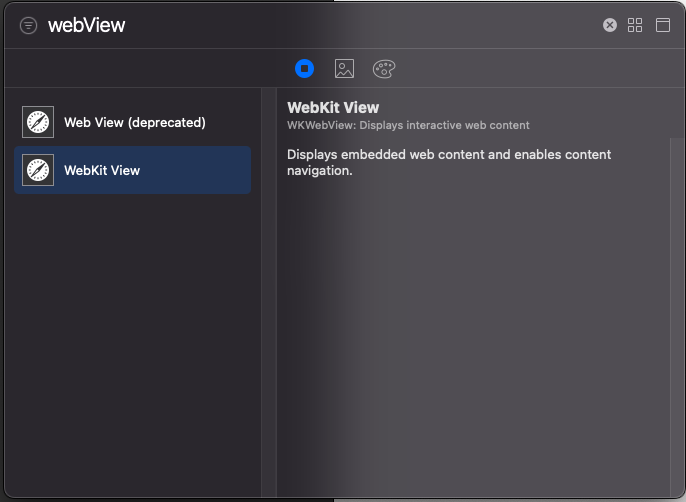Screen dimensions: 686x502
Task: Click the WebKit View compass icon
Action: tap(38, 170)
